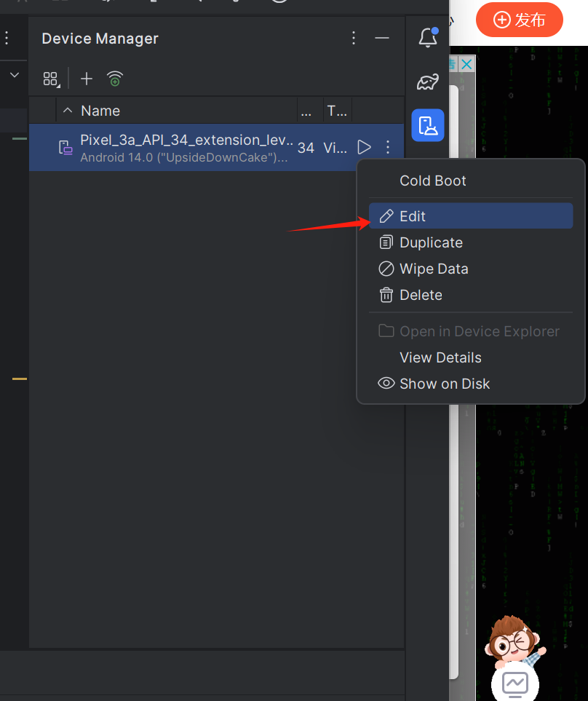This screenshot has height=701, width=588.
Task: Toggle the Device Manager tool window button
Action: (x=428, y=125)
